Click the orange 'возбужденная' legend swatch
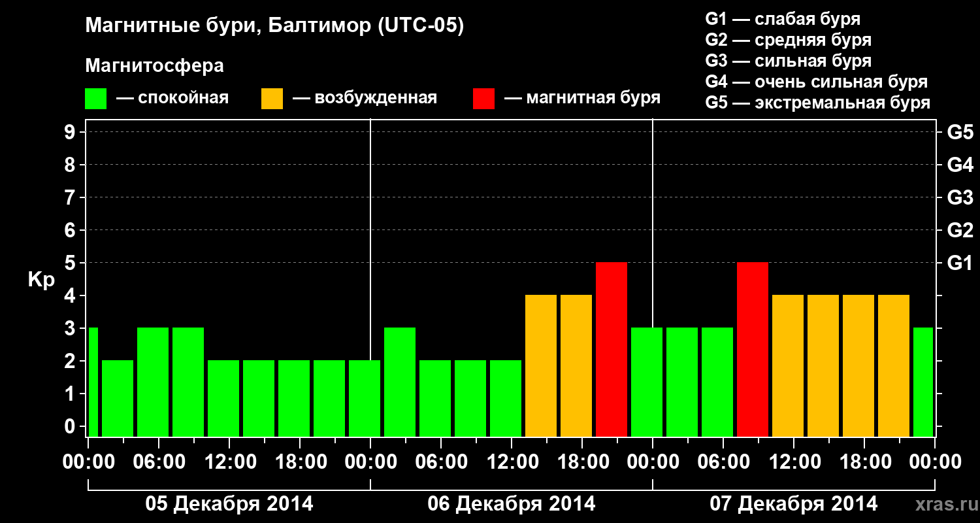The image size is (980, 523). click(272, 99)
